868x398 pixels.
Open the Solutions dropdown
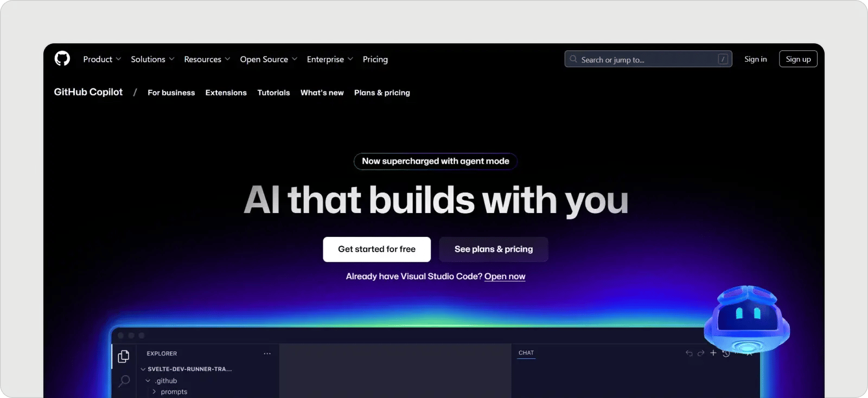(152, 59)
